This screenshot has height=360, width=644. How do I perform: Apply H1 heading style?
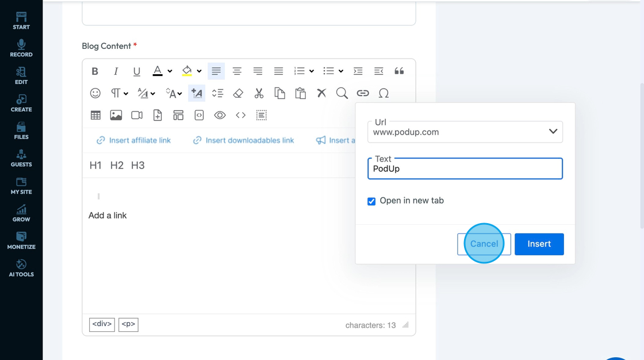click(x=95, y=165)
